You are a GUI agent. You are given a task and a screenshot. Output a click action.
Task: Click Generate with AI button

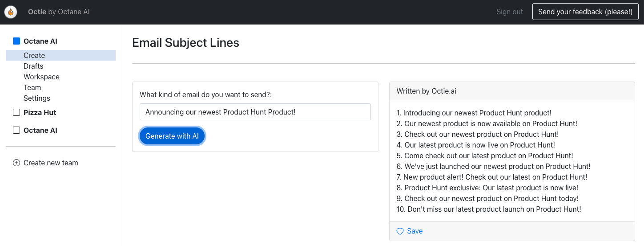pos(172,136)
